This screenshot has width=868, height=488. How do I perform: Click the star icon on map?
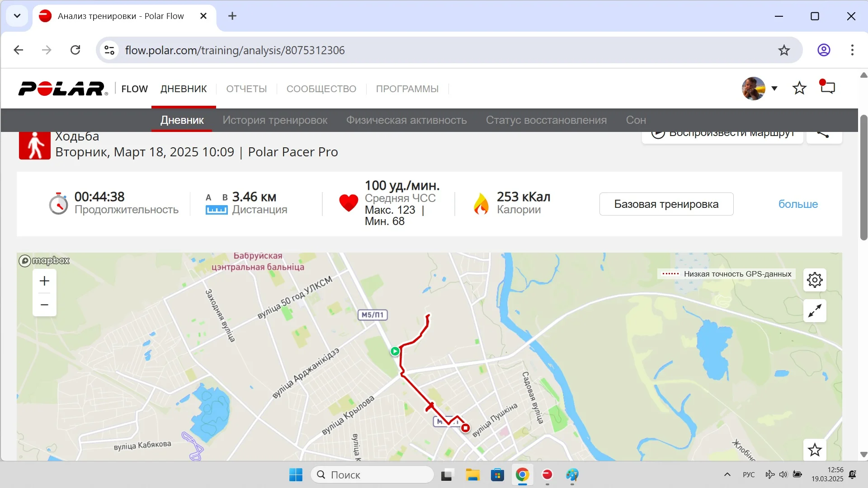815,450
